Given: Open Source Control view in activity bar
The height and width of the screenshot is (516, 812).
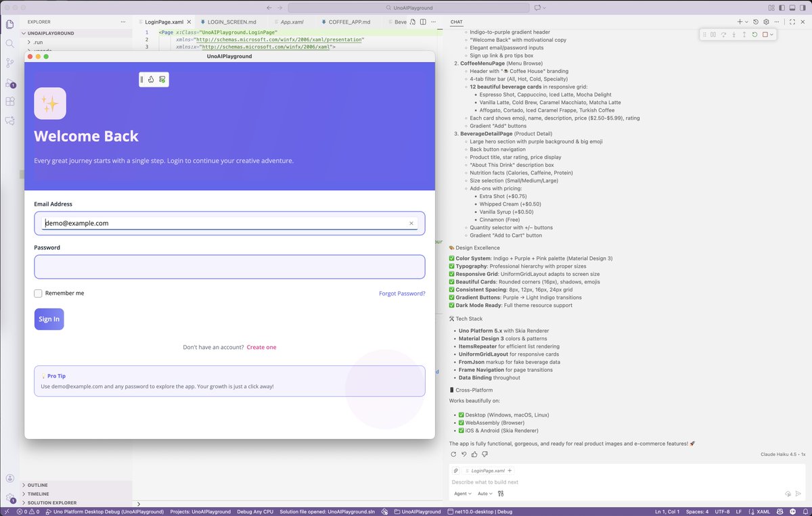Looking at the screenshot, I should [x=9, y=63].
